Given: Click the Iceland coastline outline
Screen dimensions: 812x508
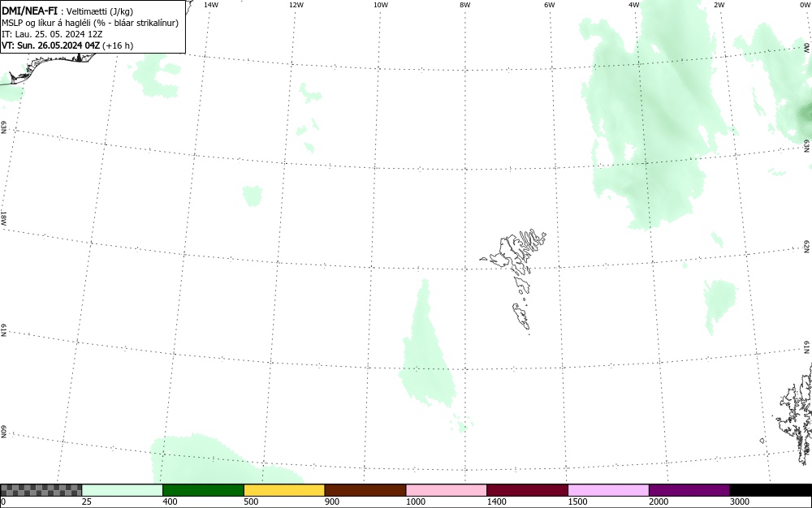Looking at the screenshot, I should coord(46,67).
